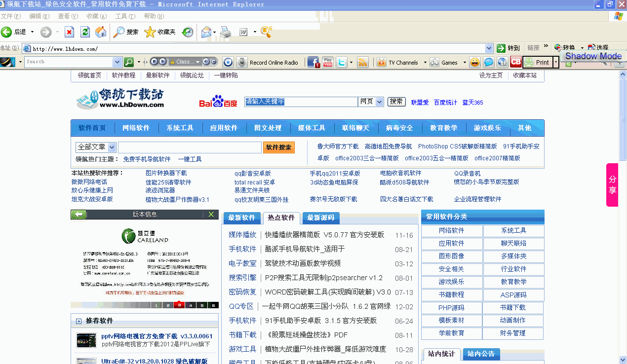Click the pink 分享 share tab

click(x=612, y=184)
